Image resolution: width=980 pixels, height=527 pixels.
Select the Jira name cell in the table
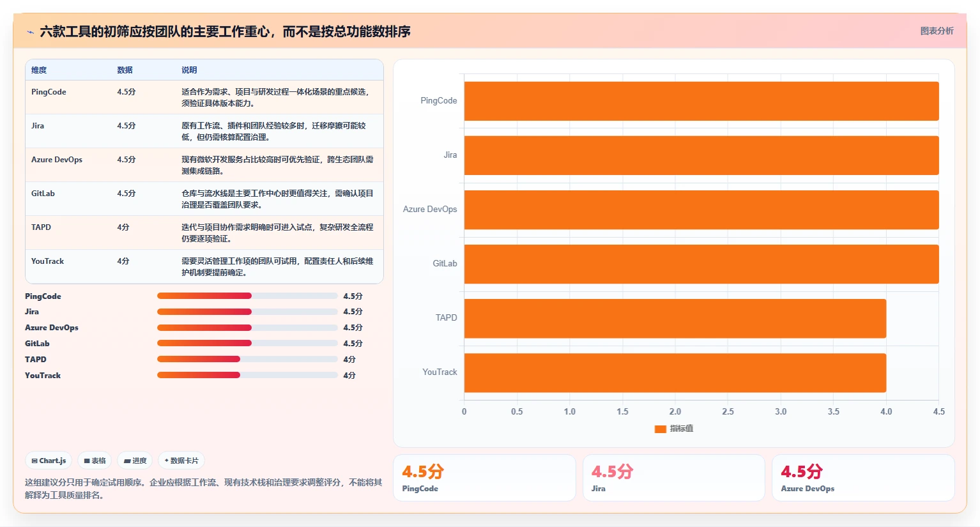click(x=38, y=126)
